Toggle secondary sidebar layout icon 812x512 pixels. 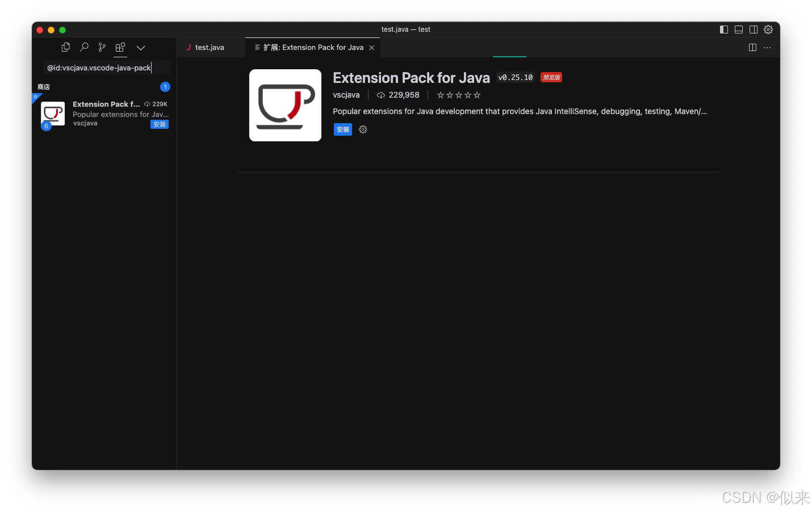[x=754, y=30]
